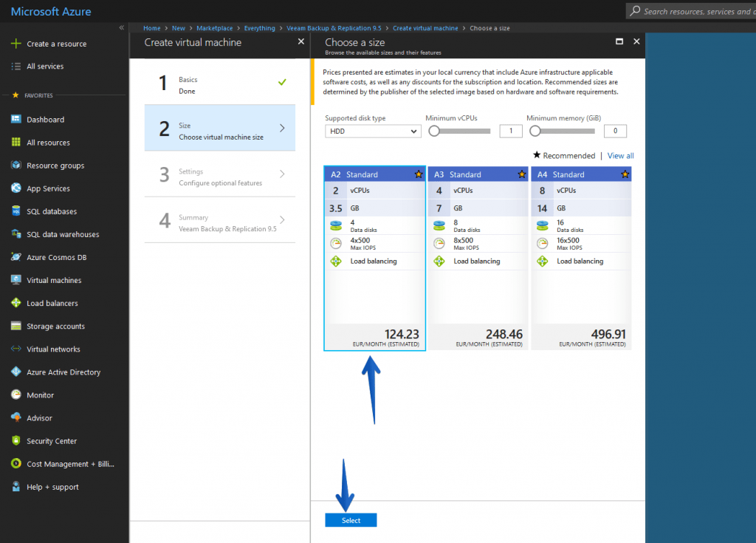Click the Security Center shield icon
This screenshot has height=543, width=756.
pyautogui.click(x=16, y=440)
